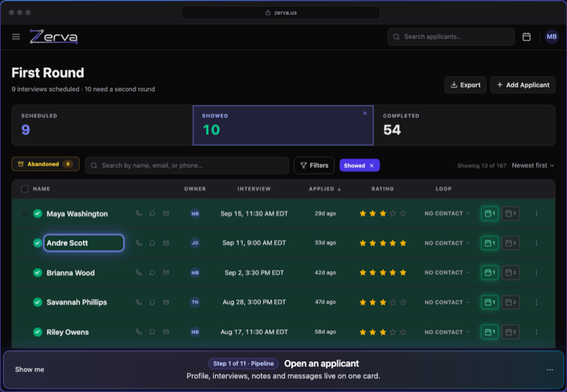Focus the search by name, email, phone field
Viewport: 567px width, 392px height.
click(x=187, y=165)
